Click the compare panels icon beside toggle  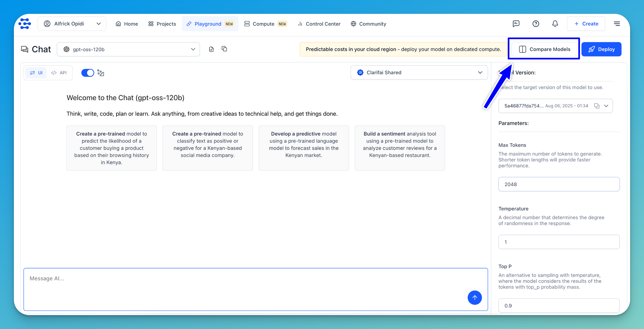[100, 73]
